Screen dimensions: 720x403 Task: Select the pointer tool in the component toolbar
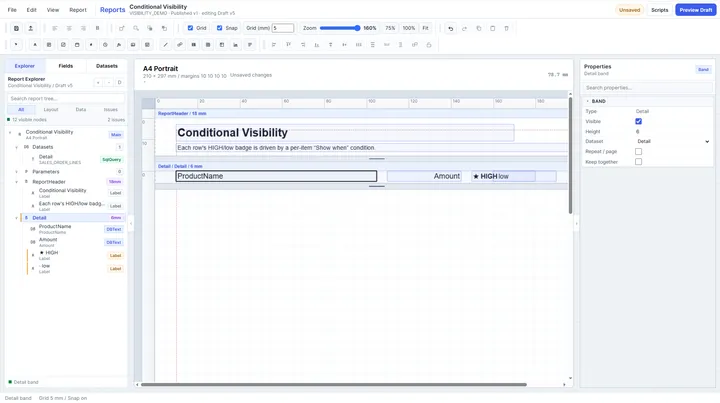16,45
